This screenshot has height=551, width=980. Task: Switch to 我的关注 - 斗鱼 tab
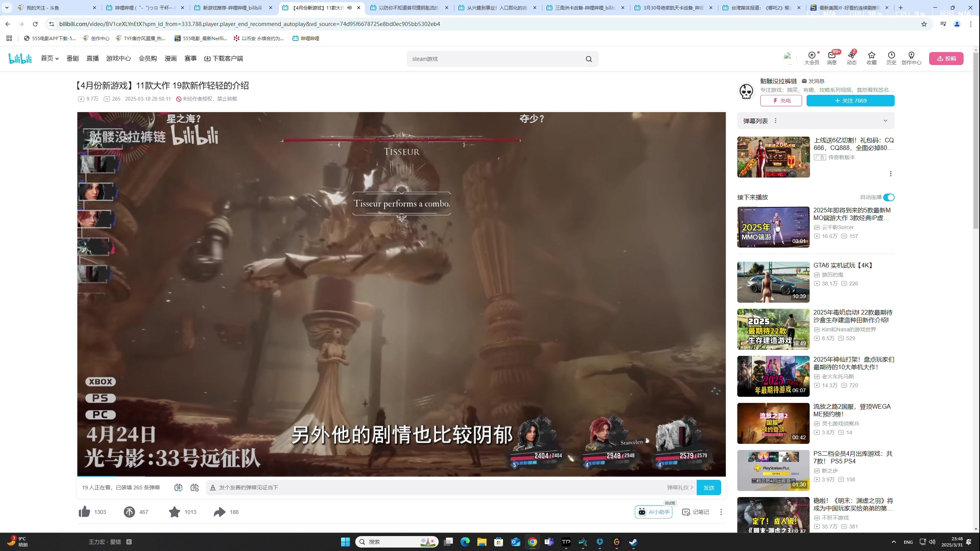57,8
